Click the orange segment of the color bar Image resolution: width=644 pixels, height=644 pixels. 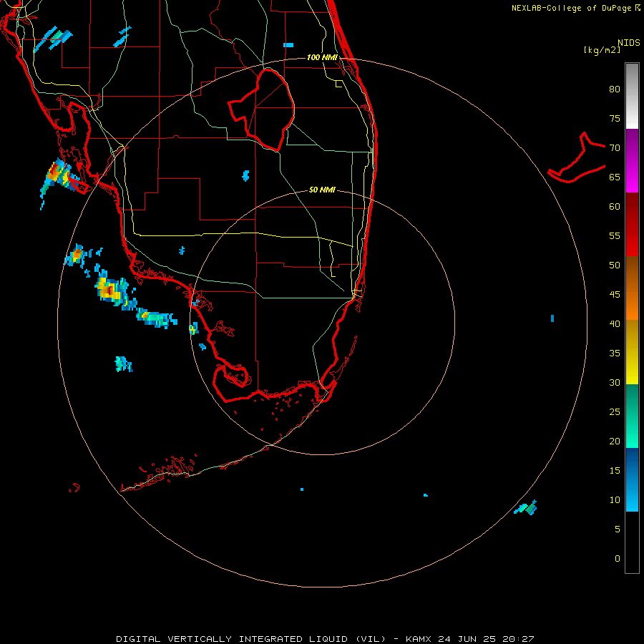632,304
